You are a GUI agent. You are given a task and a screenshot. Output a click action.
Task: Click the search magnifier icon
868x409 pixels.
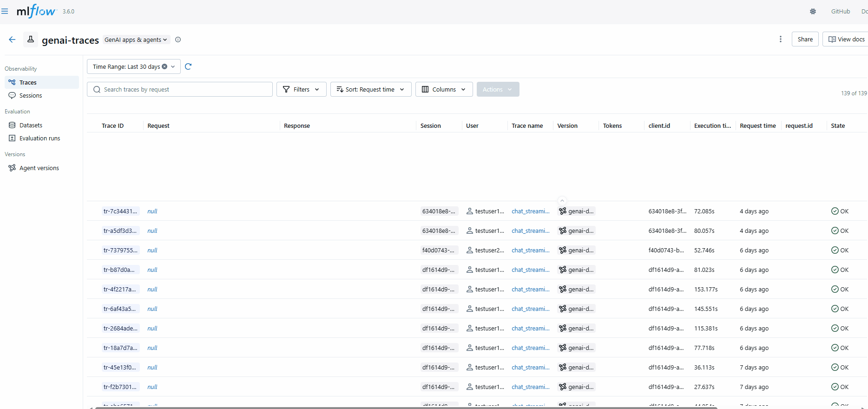point(97,89)
